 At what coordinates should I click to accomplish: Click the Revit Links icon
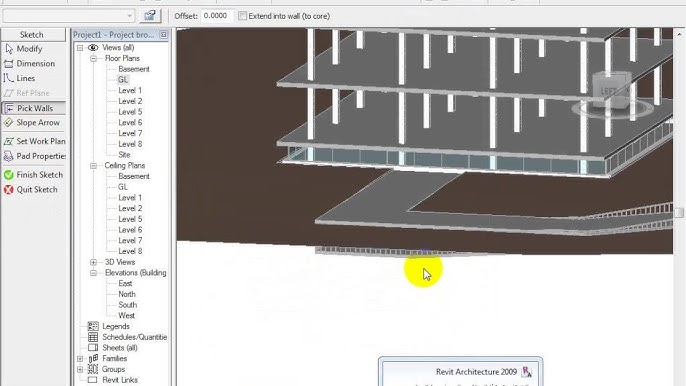tap(92, 380)
